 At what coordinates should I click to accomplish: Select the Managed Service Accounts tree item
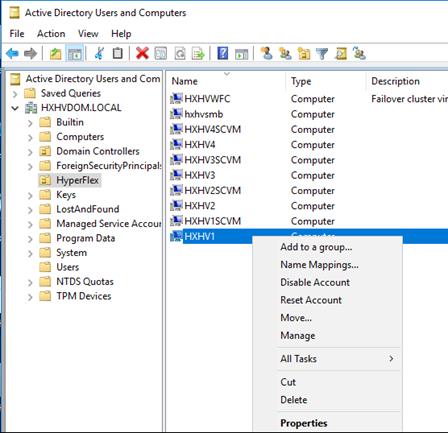pyautogui.click(x=109, y=224)
